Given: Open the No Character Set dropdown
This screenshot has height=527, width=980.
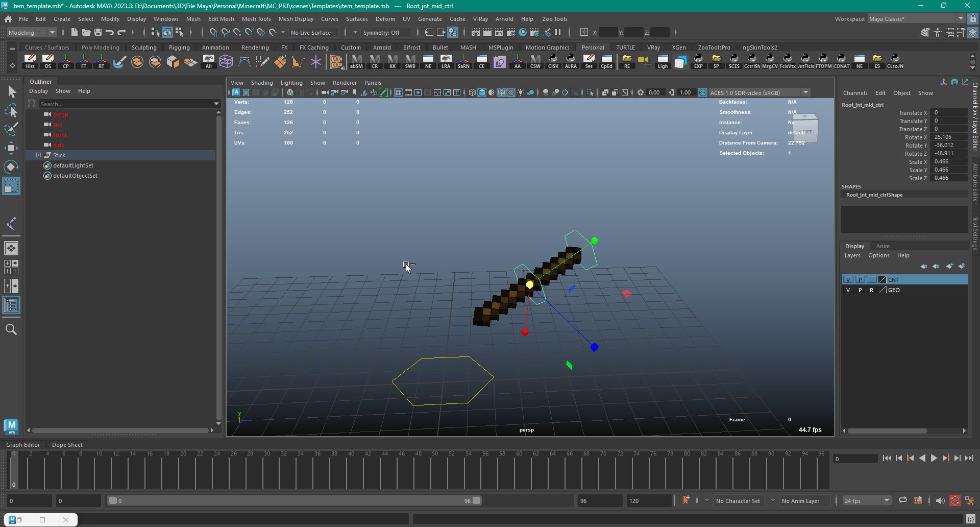Looking at the screenshot, I should [738, 500].
